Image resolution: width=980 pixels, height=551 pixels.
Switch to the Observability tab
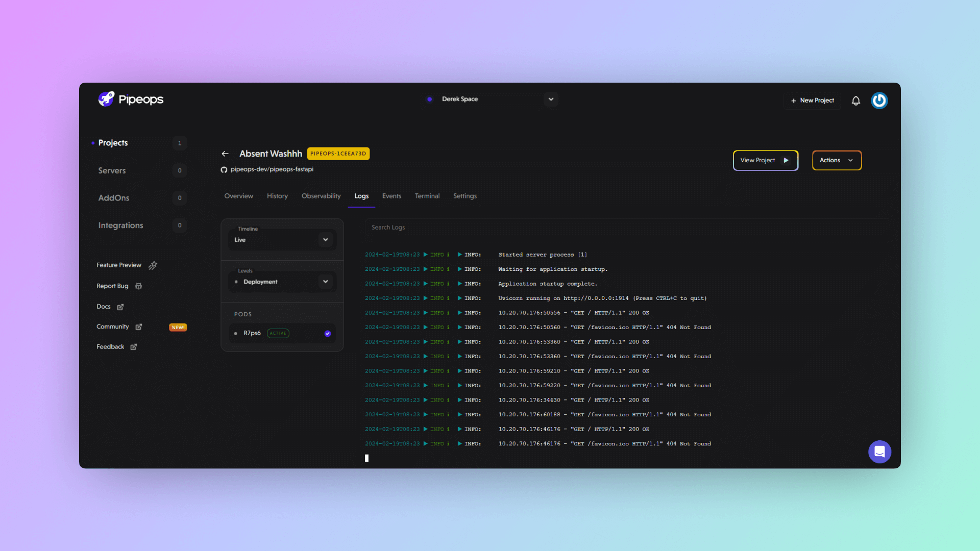(x=321, y=196)
